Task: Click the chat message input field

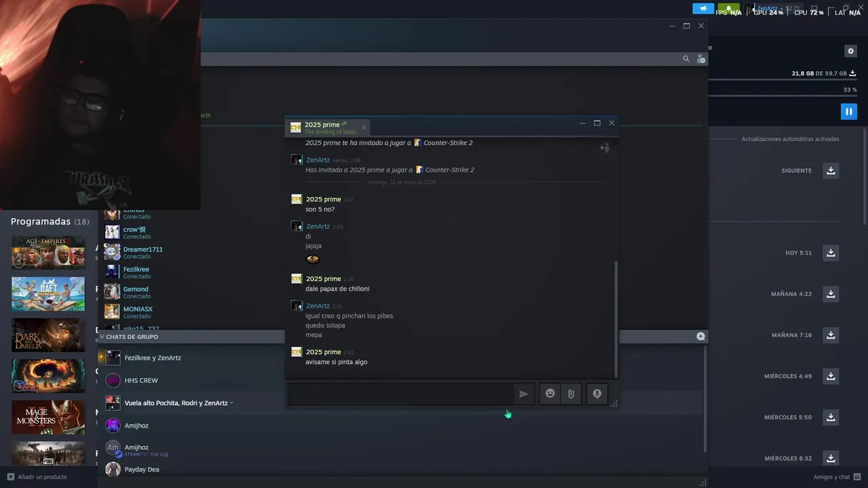Action: point(400,394)
